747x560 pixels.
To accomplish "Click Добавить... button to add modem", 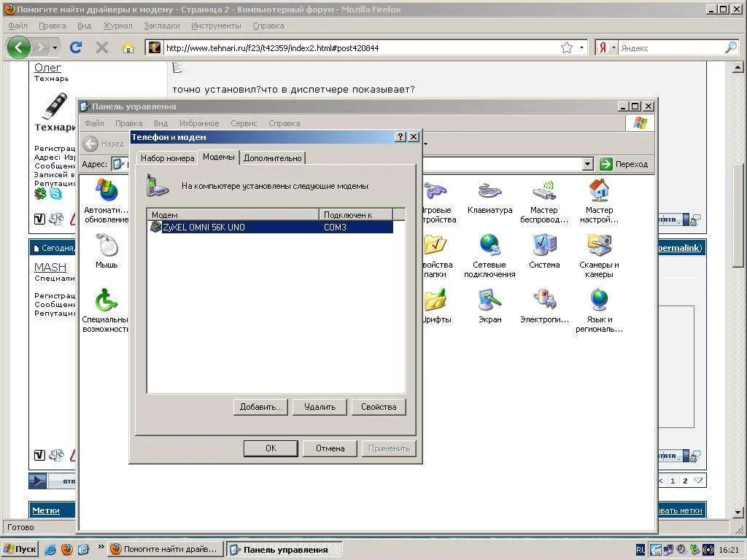I will pyautogui.click(x=260, y=407).
